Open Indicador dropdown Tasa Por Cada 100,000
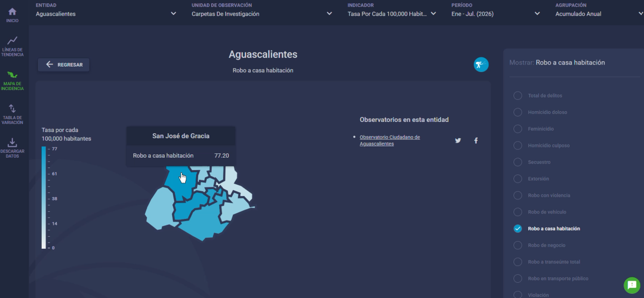Image resolution: width=644 pixels, height=298 pixels. [x=392, y=14]
